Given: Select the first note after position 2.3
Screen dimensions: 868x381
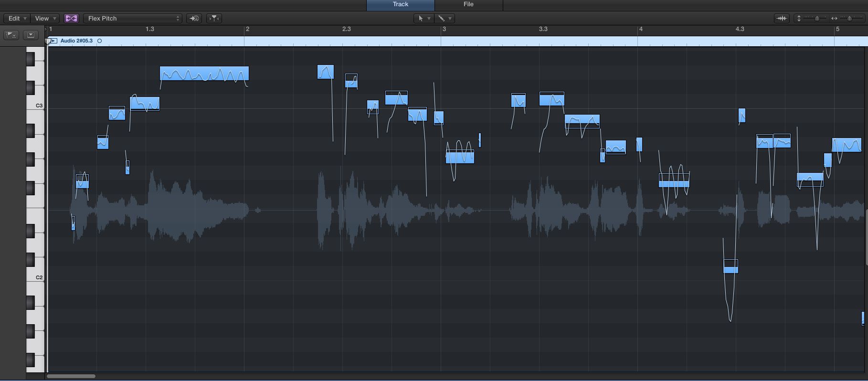Looking at the screenshot, I should (x=351, y=81).
